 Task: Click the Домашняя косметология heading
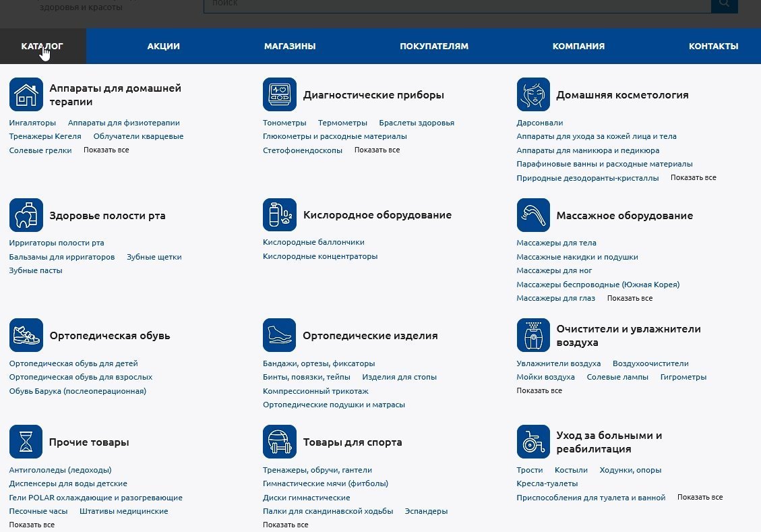tap(622, 94)
